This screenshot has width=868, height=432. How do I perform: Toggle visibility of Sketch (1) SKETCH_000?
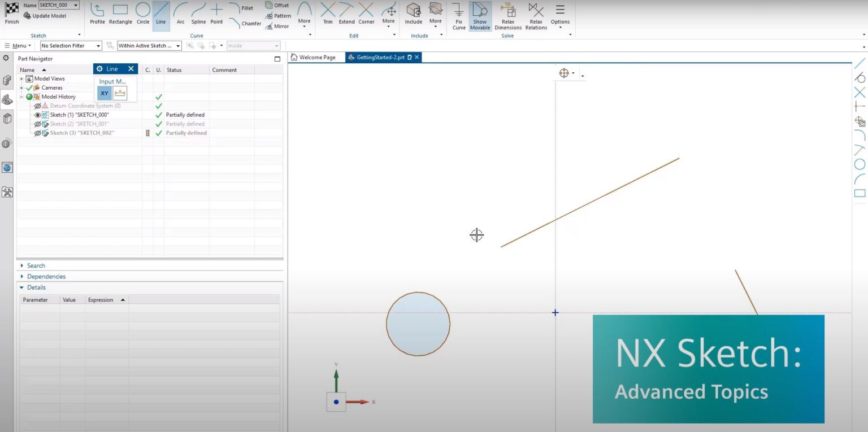click(x=38, y=115)
